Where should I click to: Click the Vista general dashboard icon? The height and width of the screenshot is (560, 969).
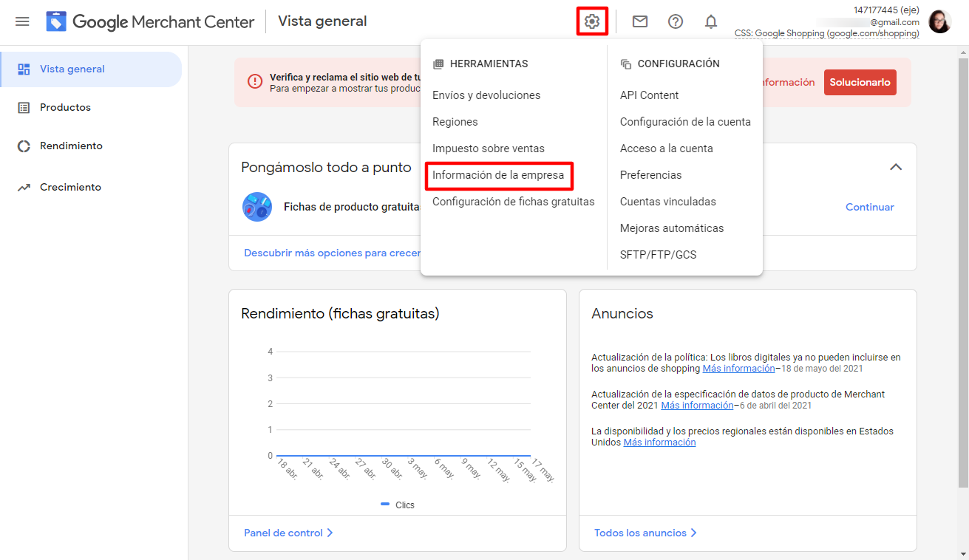24,69
